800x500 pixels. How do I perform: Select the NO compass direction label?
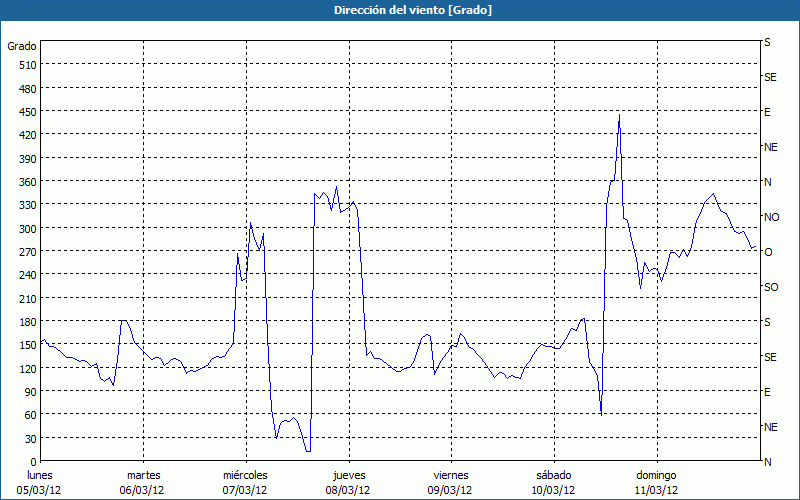[x=771, y=217]
